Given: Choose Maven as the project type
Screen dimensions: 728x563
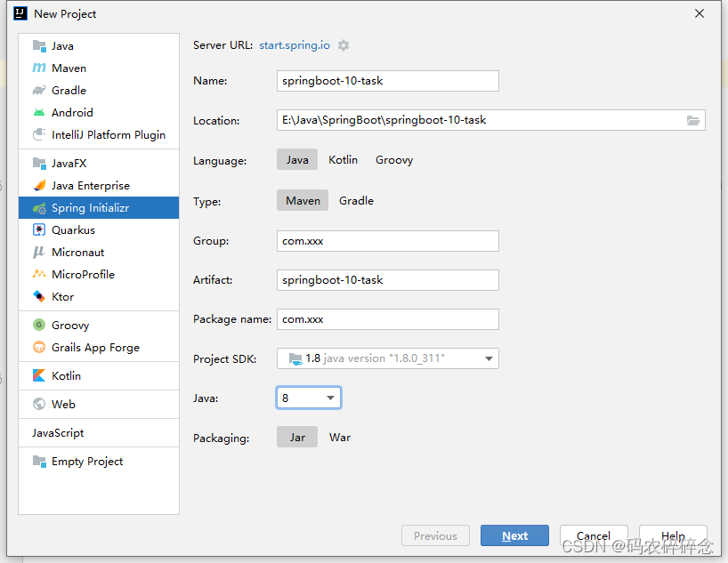Looking at the screenshot, I should coord(303,200).
